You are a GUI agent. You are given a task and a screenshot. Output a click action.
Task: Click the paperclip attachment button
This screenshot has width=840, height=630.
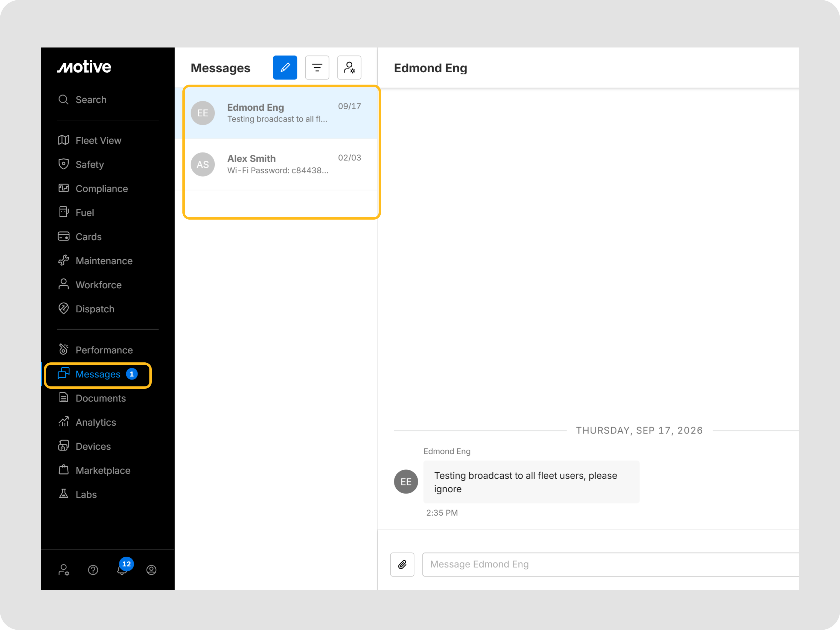pyautogui.click(x=402, y=564)
